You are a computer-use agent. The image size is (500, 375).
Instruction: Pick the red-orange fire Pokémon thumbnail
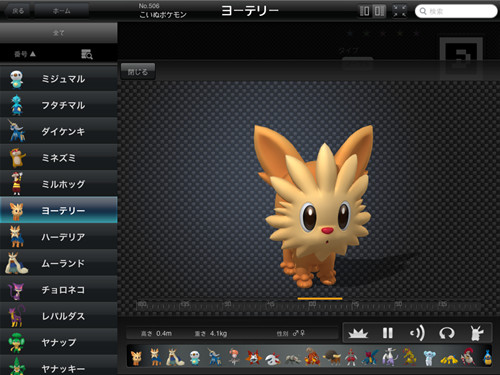click(312, 357)
